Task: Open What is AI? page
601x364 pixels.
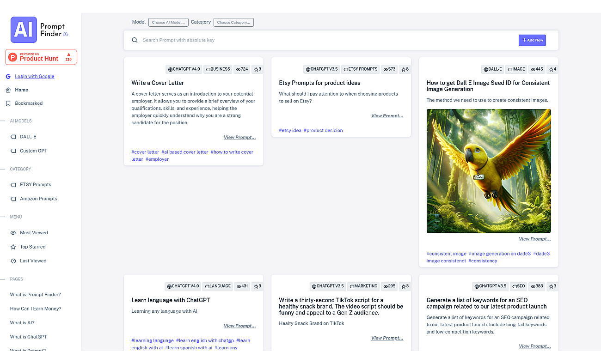Action: (x=22, y=323)
